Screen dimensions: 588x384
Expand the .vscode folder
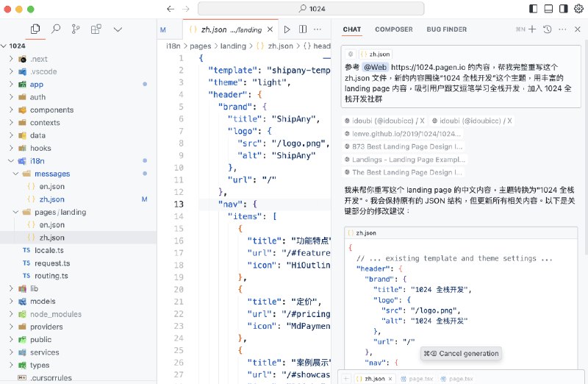(11, 71)
